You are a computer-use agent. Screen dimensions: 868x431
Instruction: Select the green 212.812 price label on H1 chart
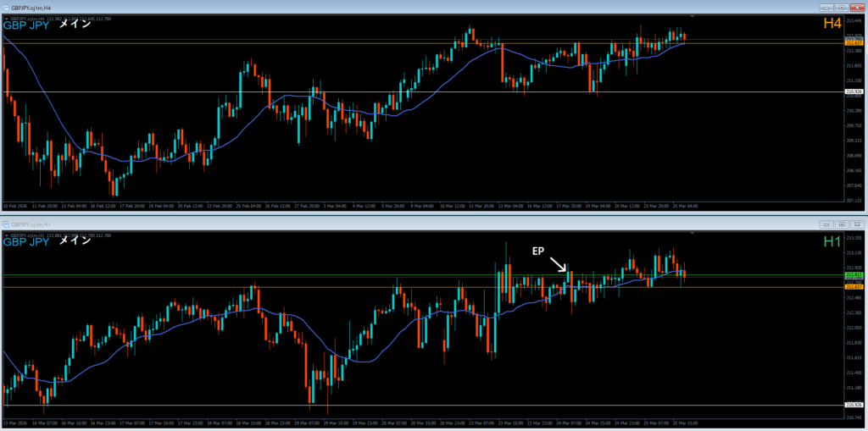[853, 274]
